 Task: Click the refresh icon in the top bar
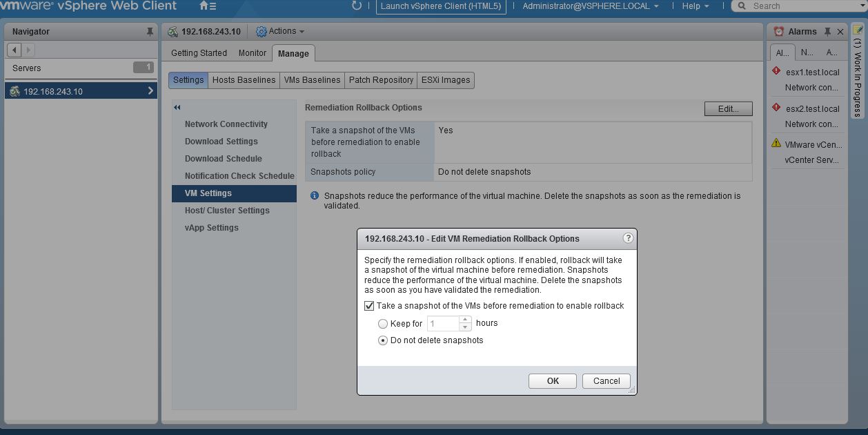pyautogui.click(x=357, y=6)
